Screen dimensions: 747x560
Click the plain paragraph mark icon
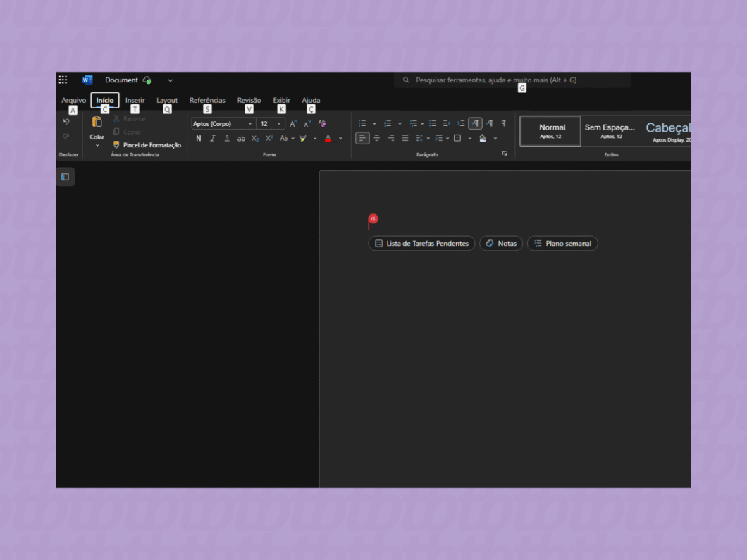[x=504, y=124]
